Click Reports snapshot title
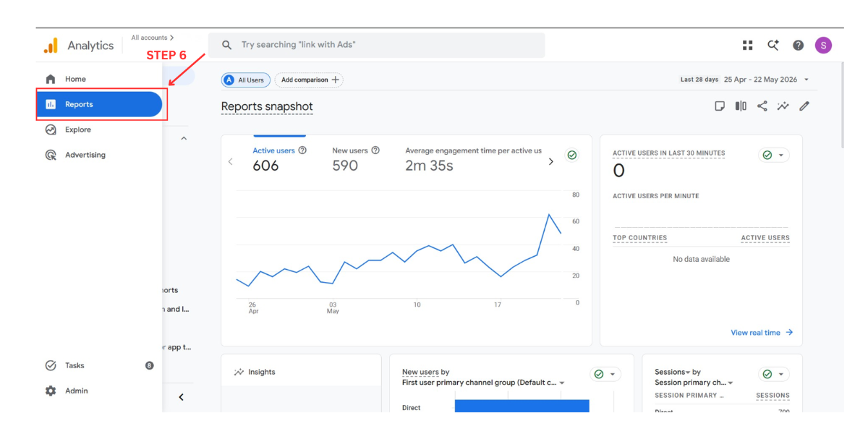 point(267,106)
